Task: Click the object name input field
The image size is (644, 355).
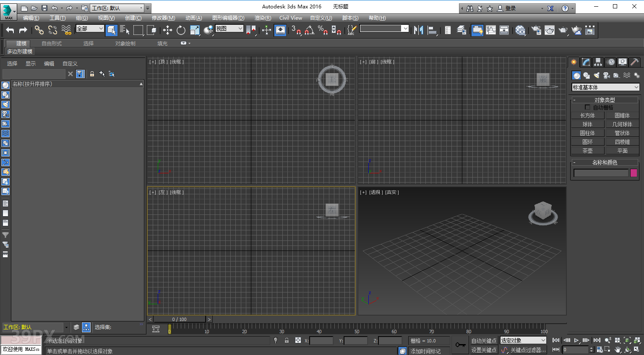Action: click(x=601, y=173)
